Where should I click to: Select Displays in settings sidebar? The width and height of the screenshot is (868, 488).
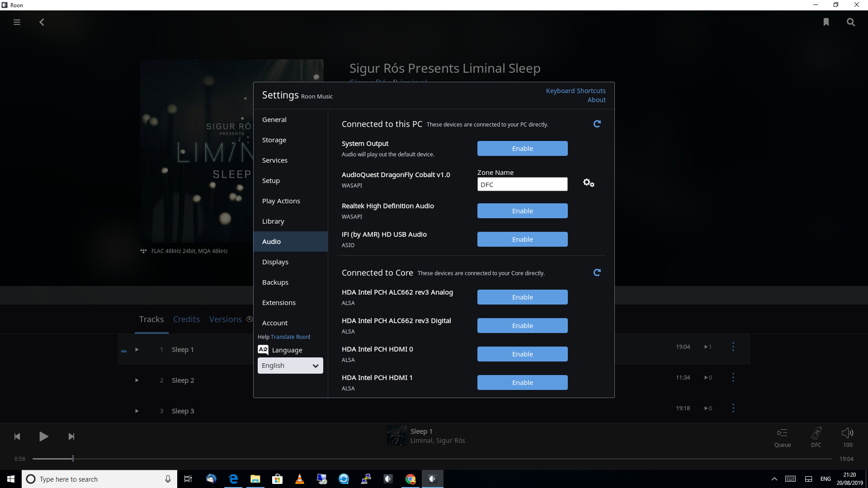tap(290, 262)
